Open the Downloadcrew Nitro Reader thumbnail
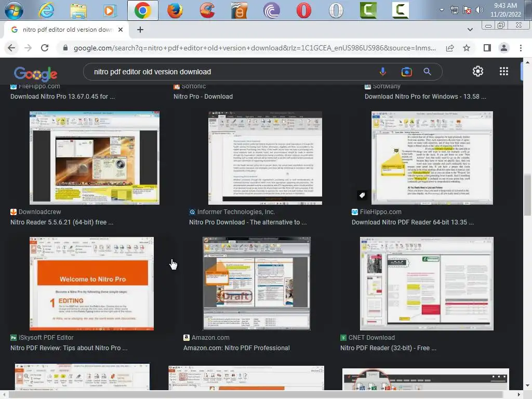532x399 pixels. 95,158
